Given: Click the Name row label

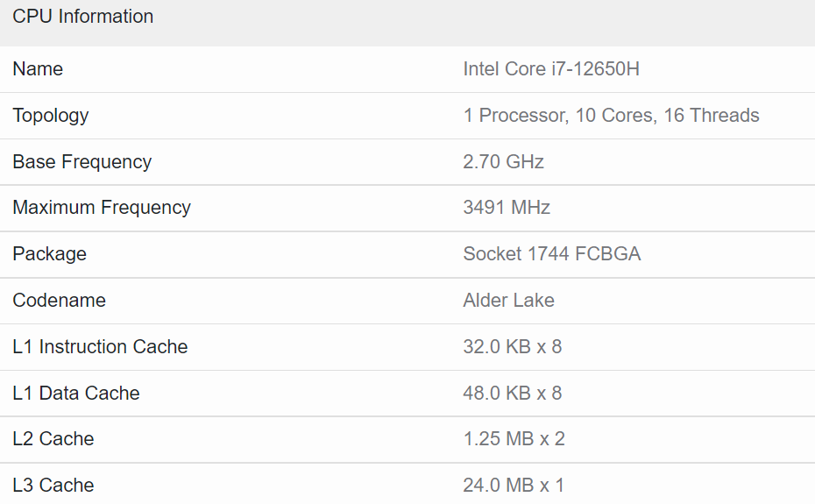Looking at the screenshot, I should 38,69.
